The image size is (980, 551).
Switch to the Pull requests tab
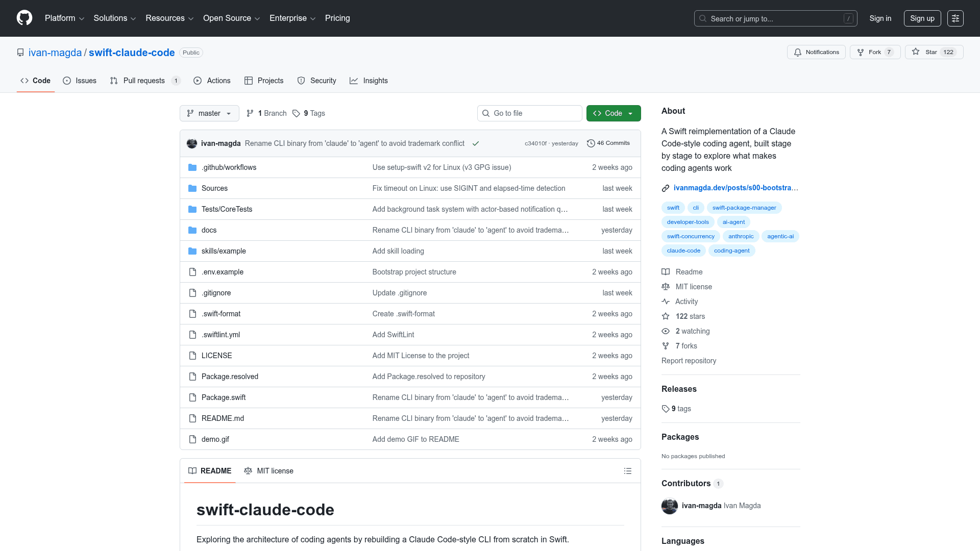(x=144, y=81)
